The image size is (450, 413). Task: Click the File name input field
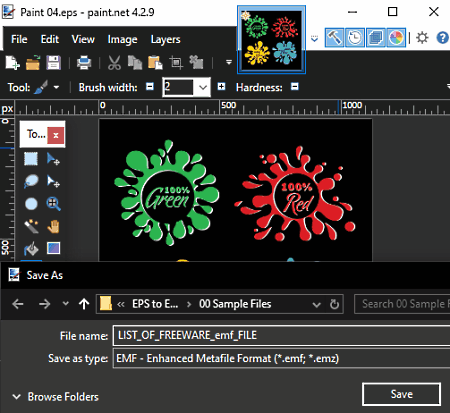282,335
